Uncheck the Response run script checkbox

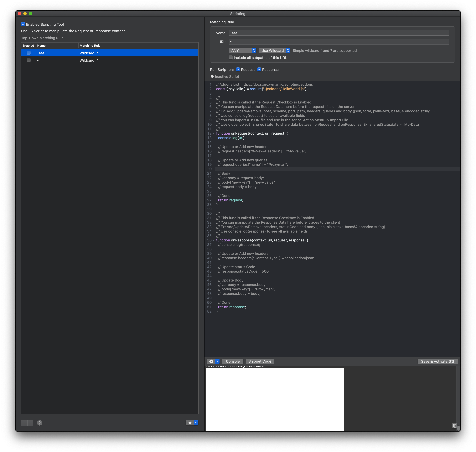coord(259,70)
